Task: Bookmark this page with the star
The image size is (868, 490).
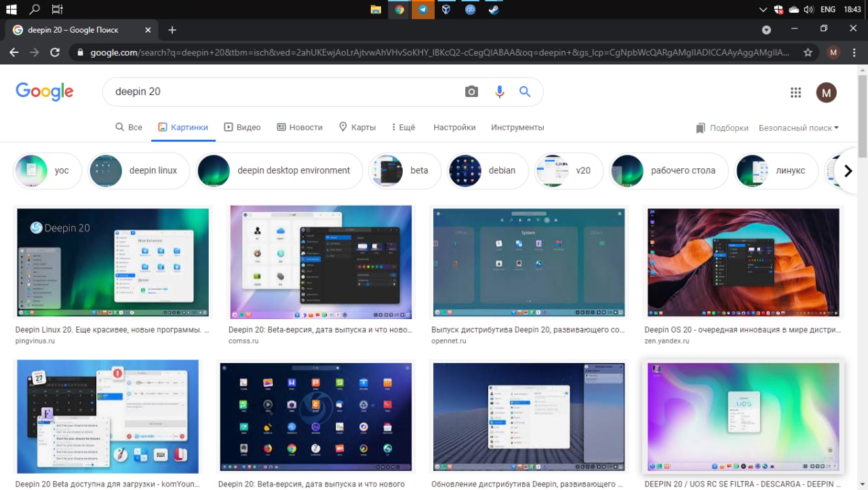Action: (x=808, y=52)
